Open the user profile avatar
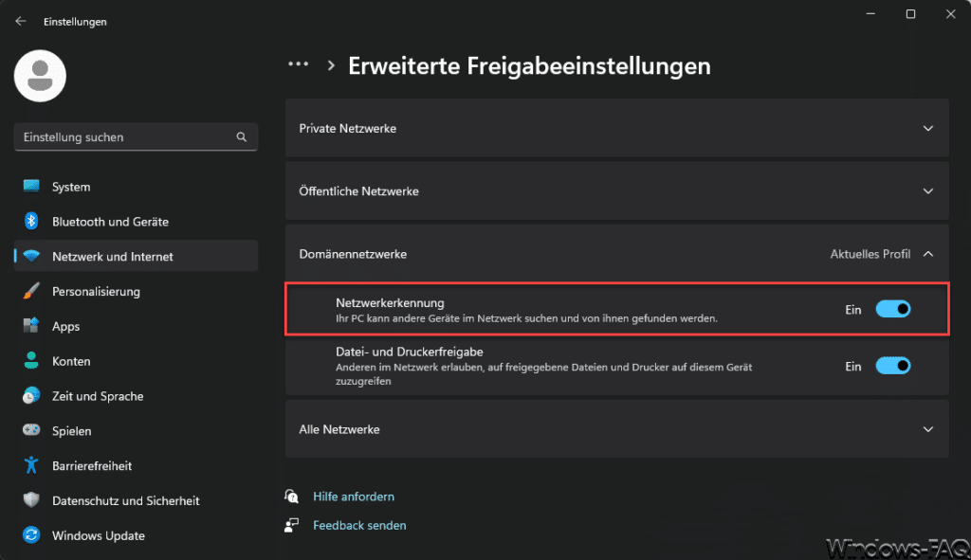 [x=40, y=76]
